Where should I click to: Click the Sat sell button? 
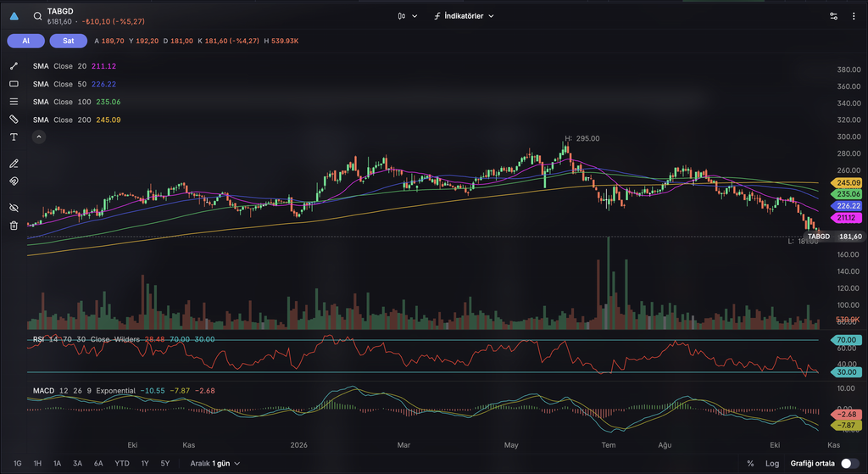69,41
